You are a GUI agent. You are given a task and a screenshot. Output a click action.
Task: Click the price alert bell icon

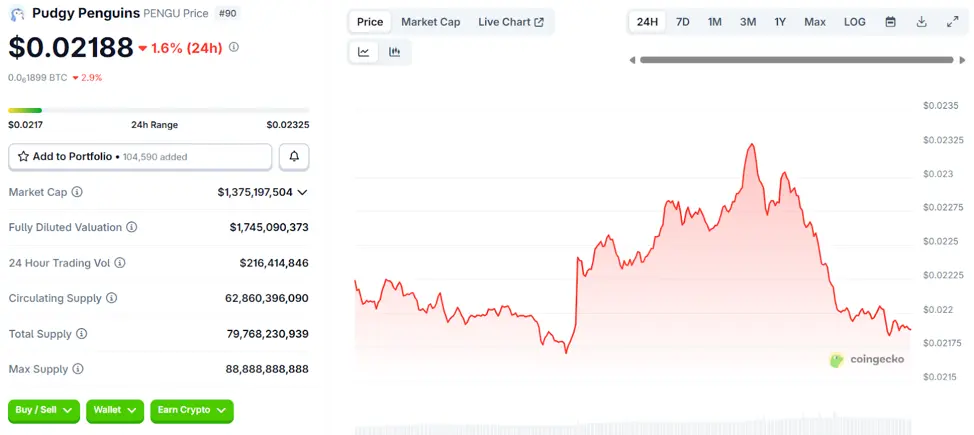pyautogui.click(x=294, y=157)
